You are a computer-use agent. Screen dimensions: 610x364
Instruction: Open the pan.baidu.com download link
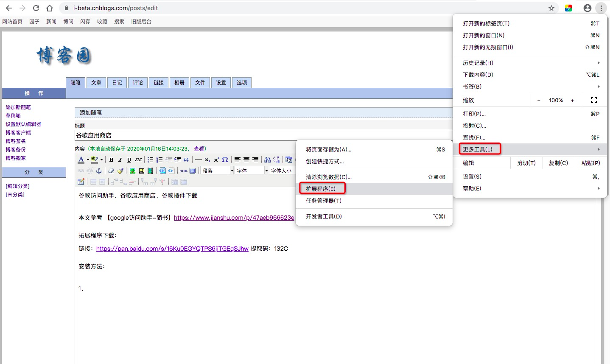172,249
